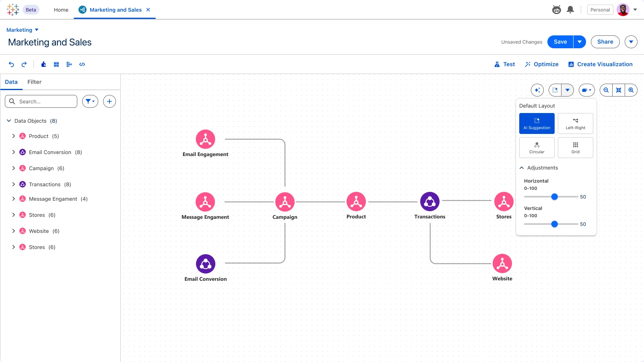This screenshot has width=644, height=362.
Task: Collapse the Data Objects tree section
Action: pos(9,121)
